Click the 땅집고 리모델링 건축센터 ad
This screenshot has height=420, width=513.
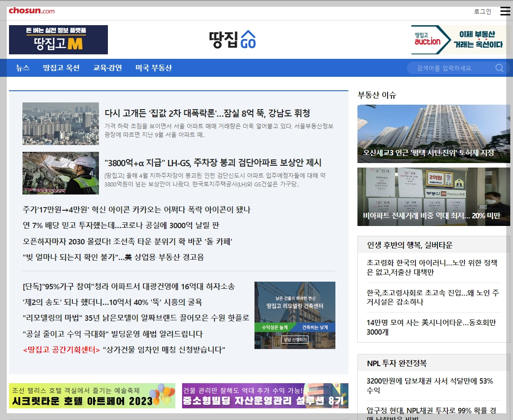tap(295, 315)
